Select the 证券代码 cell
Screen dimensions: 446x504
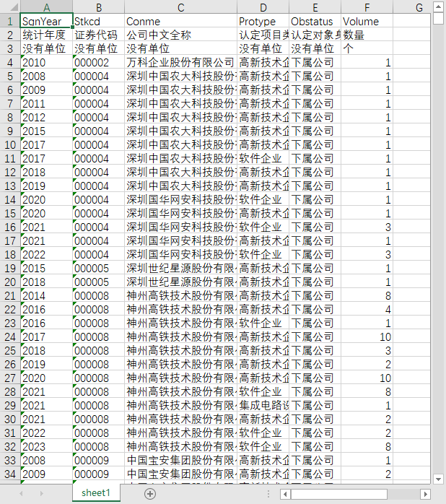coord(99,35)
